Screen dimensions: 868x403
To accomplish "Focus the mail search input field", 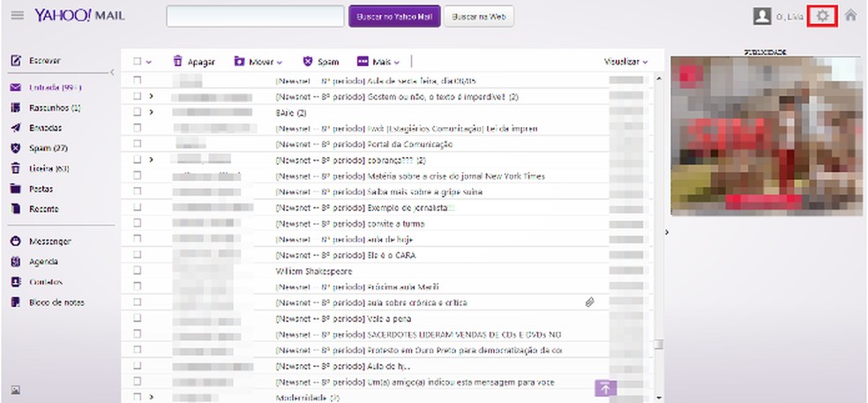I will tap(255, 17).
